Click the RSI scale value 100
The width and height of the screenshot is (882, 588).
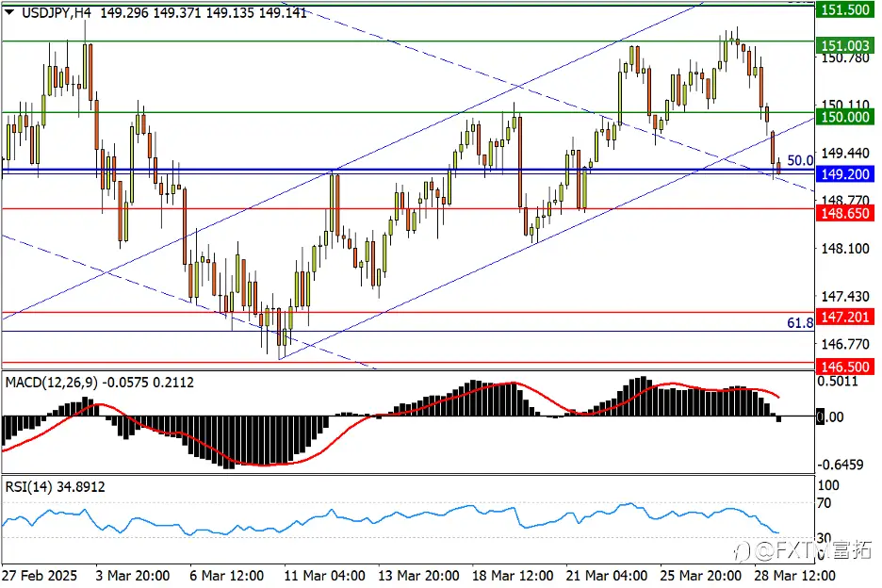pos(828,485)
